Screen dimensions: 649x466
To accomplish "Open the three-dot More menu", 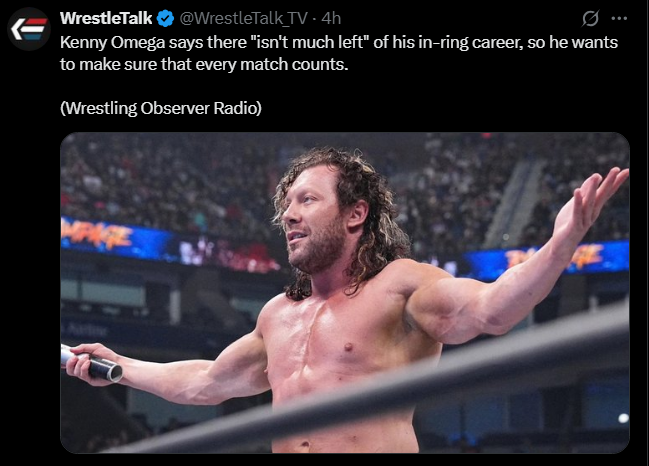I will point(620,19).
